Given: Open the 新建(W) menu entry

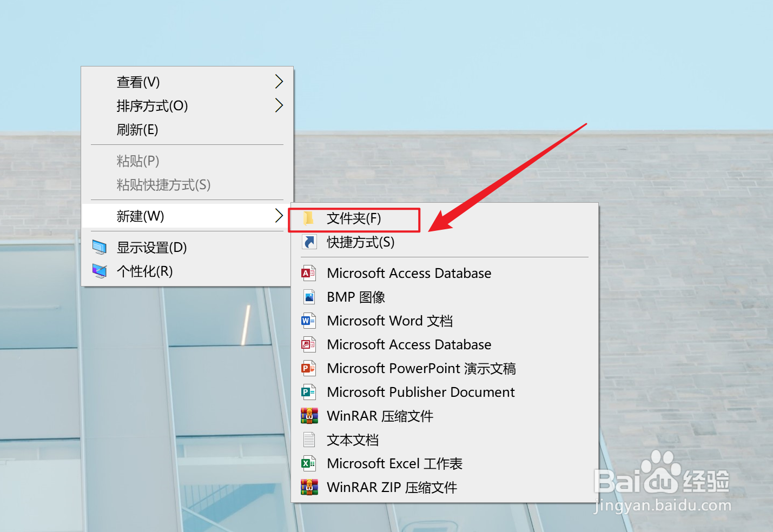Looking at the screenshot, I should tap(187, 216).
